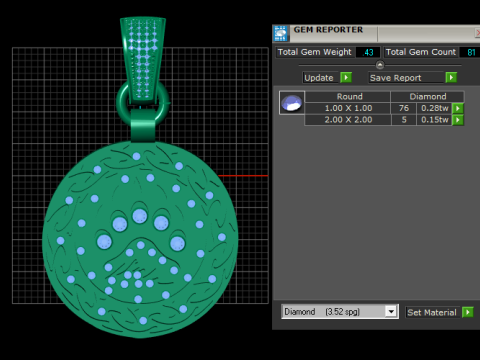Click the gem count 76 cell
Image resolution: width=480 pixels, height=360 pixels.
click(x=404, y=108)
